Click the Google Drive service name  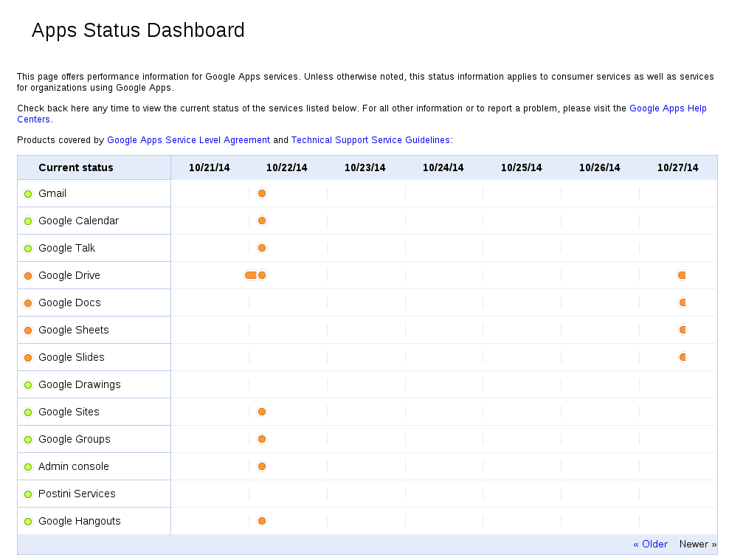pyautogui.click(x=69, y=275)
